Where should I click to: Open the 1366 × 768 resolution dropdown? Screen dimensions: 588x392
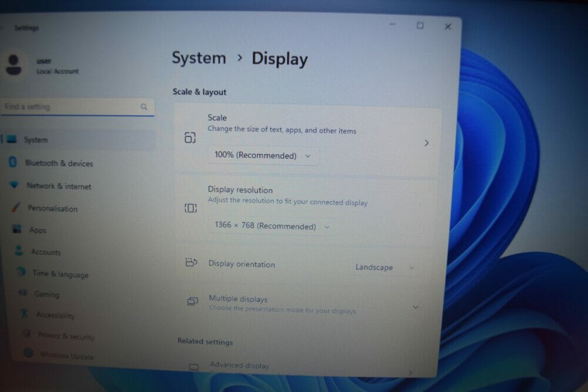[272, 226]
